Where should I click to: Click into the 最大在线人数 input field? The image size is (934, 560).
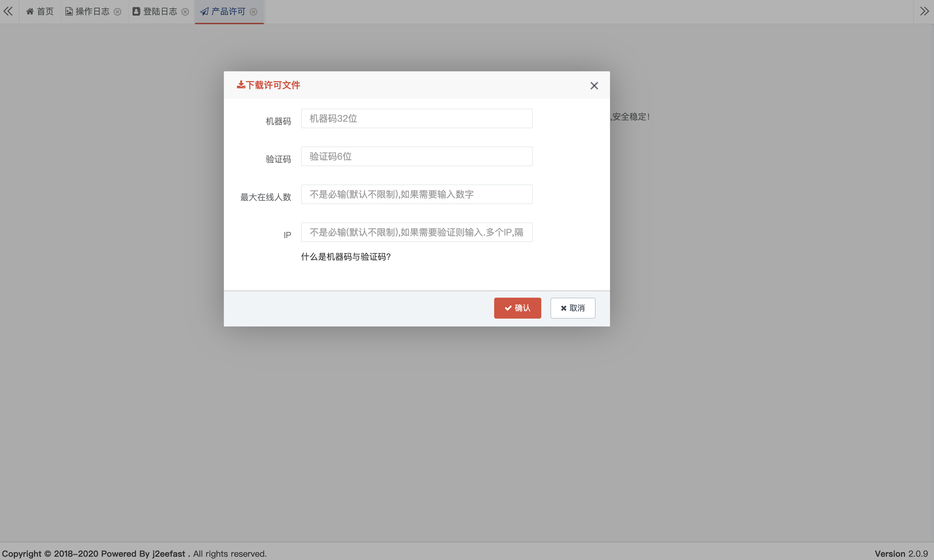click(416, 194)
